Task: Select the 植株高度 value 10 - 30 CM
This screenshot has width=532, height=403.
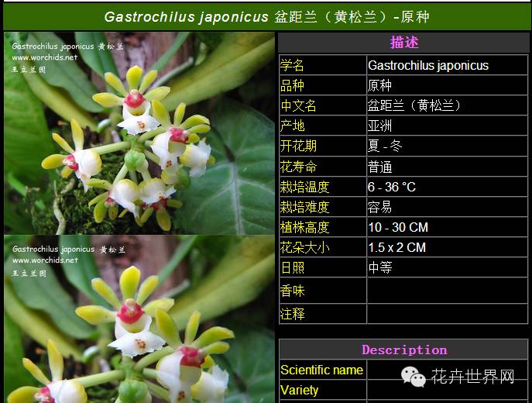Action: [x=398, y=227]
